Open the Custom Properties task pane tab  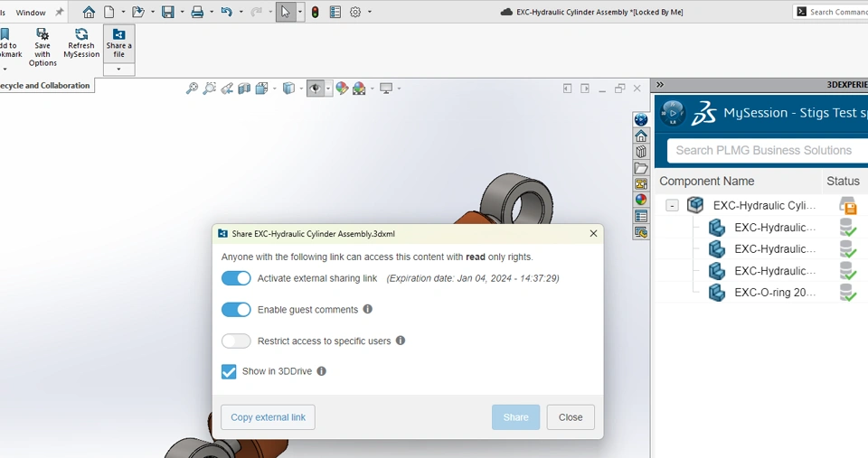tap(641, 216)
